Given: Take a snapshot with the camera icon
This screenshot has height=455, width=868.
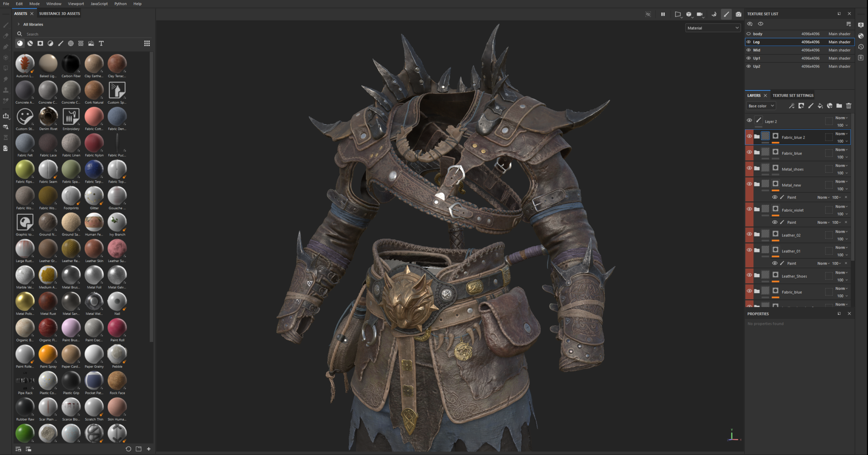Looking at the screenshot, I should click(739, 14).
